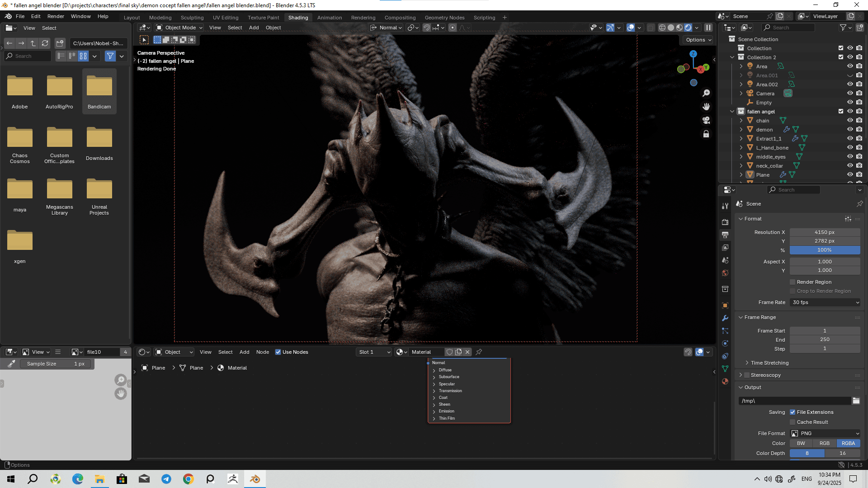Expand the demon object in outliner
This screenshot has width=868, height=488.
[741, 130]
